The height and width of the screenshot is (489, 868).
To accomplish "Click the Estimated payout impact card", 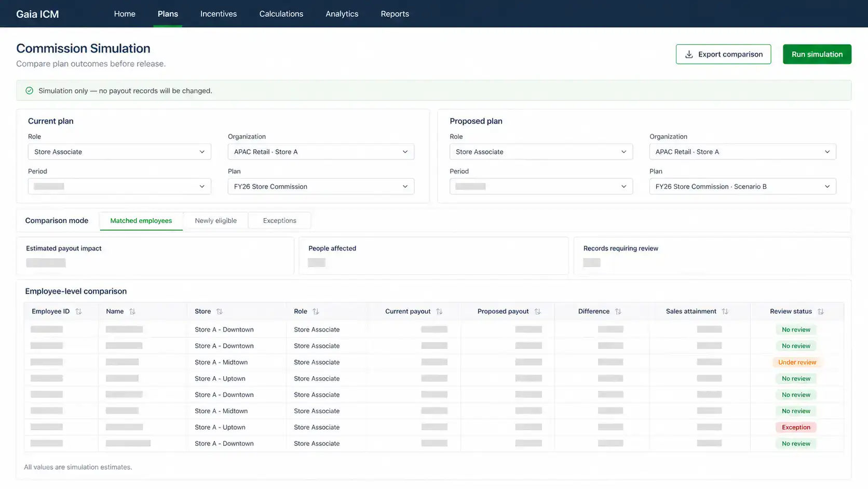I will (x=155, y=256).
